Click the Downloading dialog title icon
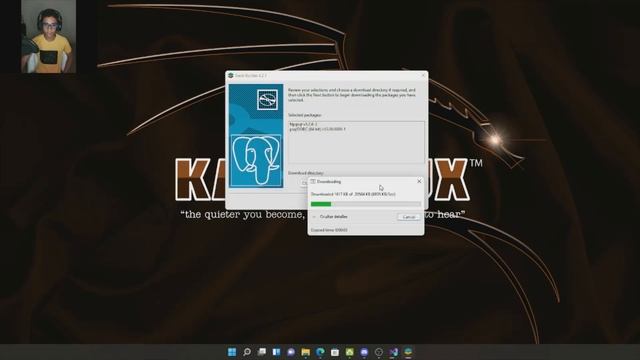640x360 pixels. coord(313,181)
